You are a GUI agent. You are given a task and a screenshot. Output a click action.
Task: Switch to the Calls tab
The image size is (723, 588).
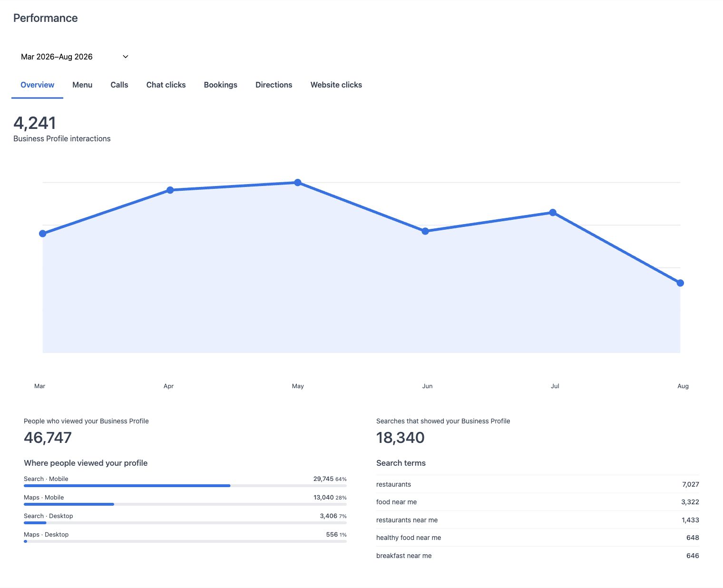pyautogui.click(x=119, y=85)
